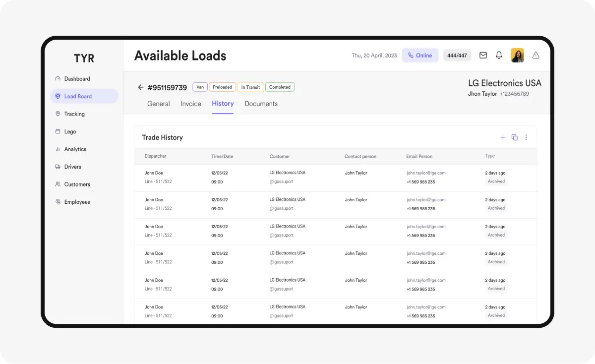
Task: Open Tracking from the sidebar
Action: (74, 114)
